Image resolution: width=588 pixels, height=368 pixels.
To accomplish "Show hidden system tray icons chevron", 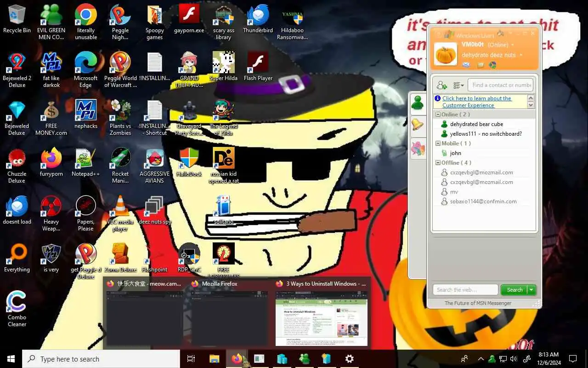I will (x=481, y=359).
